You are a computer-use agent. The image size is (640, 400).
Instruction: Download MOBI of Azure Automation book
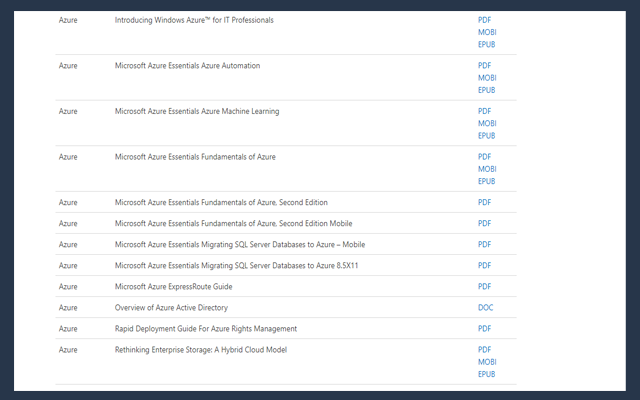487,78
